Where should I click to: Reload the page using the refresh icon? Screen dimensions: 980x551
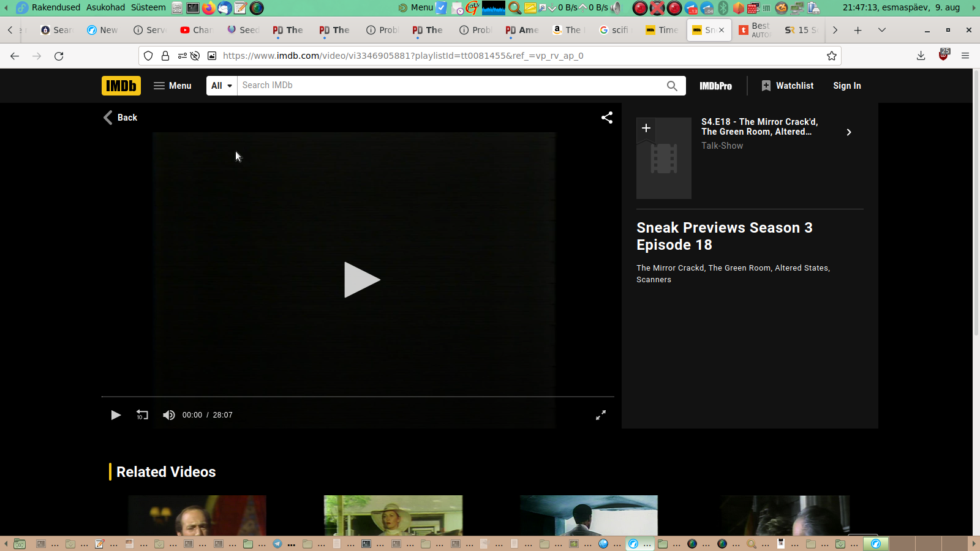pos(59,56)
